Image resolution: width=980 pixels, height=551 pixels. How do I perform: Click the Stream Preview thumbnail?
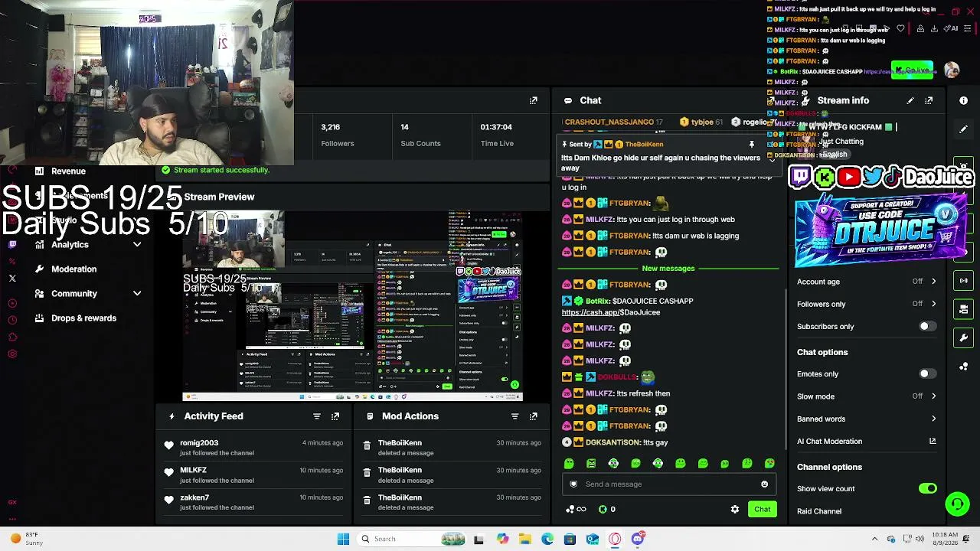[x=352, y=305]
